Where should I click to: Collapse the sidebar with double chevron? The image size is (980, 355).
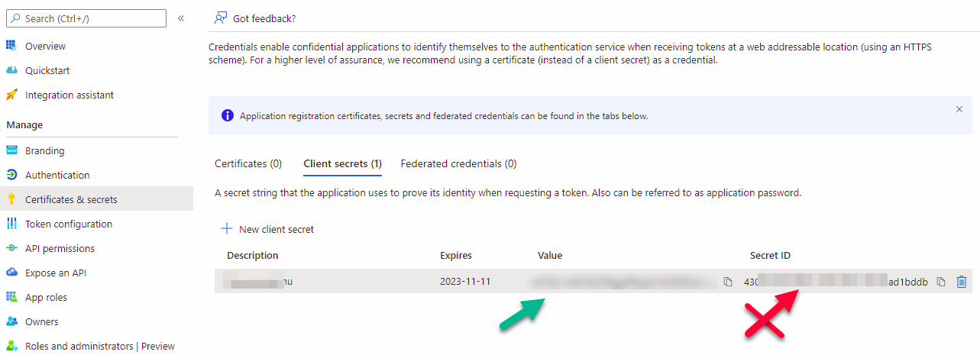pyautogui.click(x=181, y=18)
